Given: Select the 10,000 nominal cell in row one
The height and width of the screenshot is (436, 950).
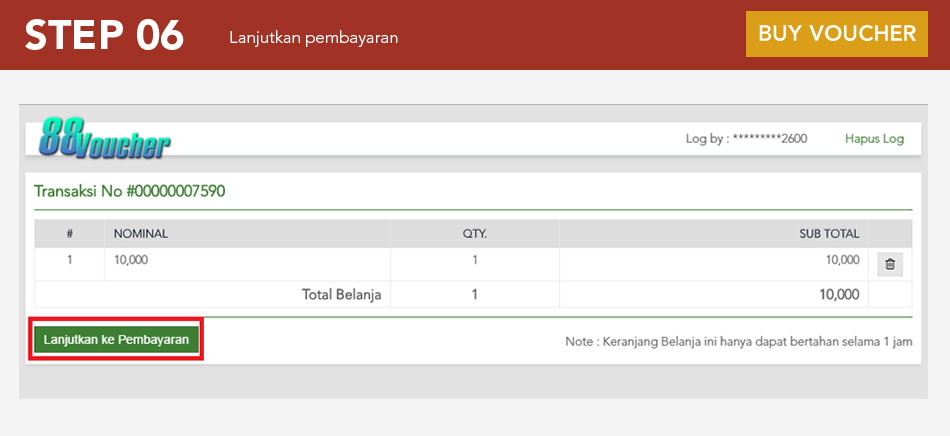Looking at the screenshot, I should point(133,260).
